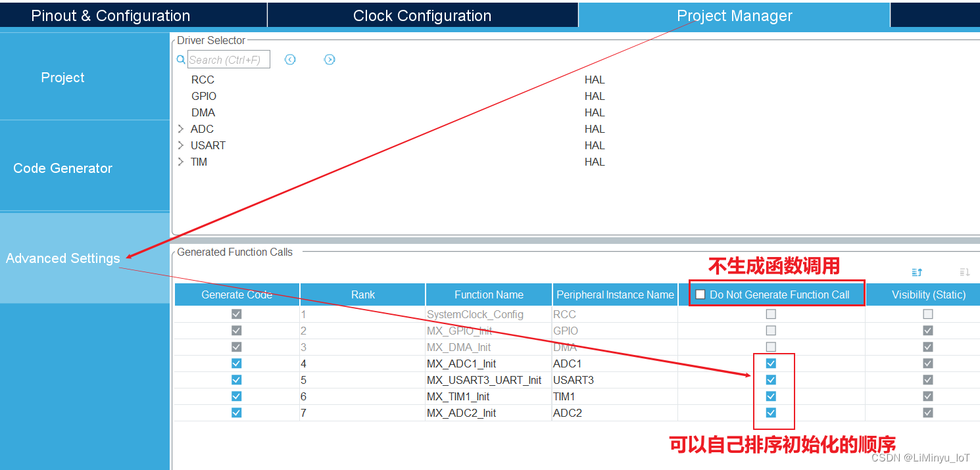Expand the TIM driver tree node
The height and width of the screenshot is (470, 980).
pyautogui.click(x=181, y=162)
